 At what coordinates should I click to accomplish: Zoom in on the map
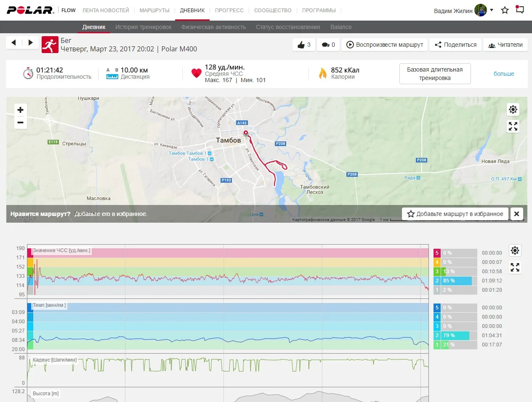20,110
